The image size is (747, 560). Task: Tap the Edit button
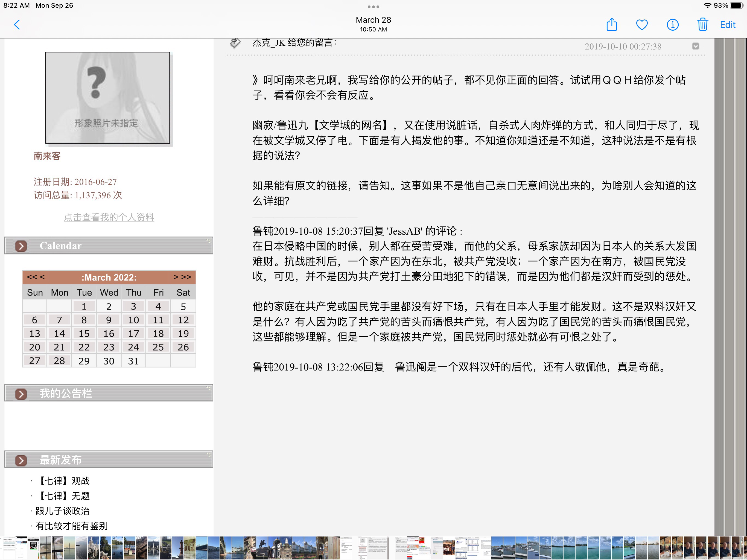(727, 25)
